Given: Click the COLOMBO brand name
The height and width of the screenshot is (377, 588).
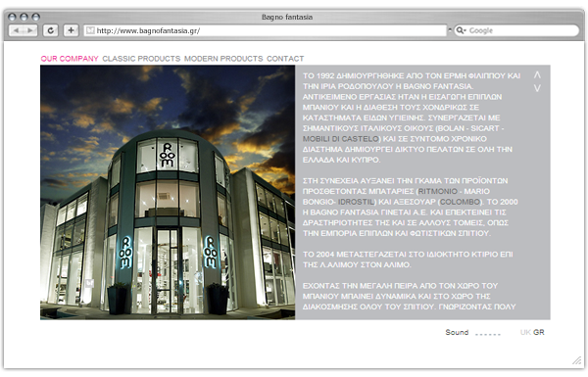Looking at the screenshot, I should [461, 202].
